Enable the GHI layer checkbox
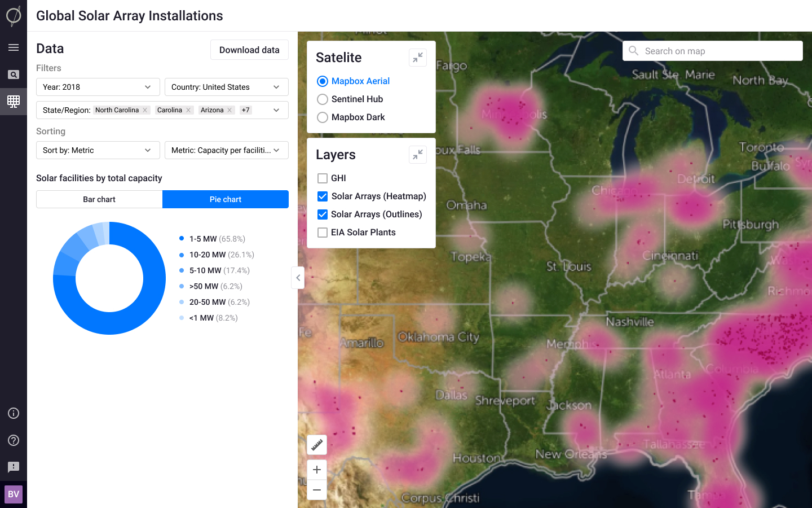The height and width of the screenshot is (508, 812). (323, 178)
